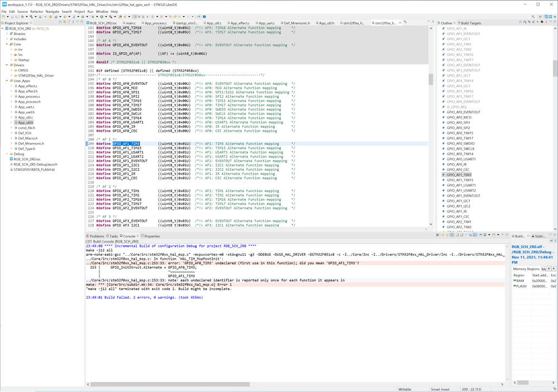
Task: Switch to the Build Targets tab
Action: [x=469, y=23]
